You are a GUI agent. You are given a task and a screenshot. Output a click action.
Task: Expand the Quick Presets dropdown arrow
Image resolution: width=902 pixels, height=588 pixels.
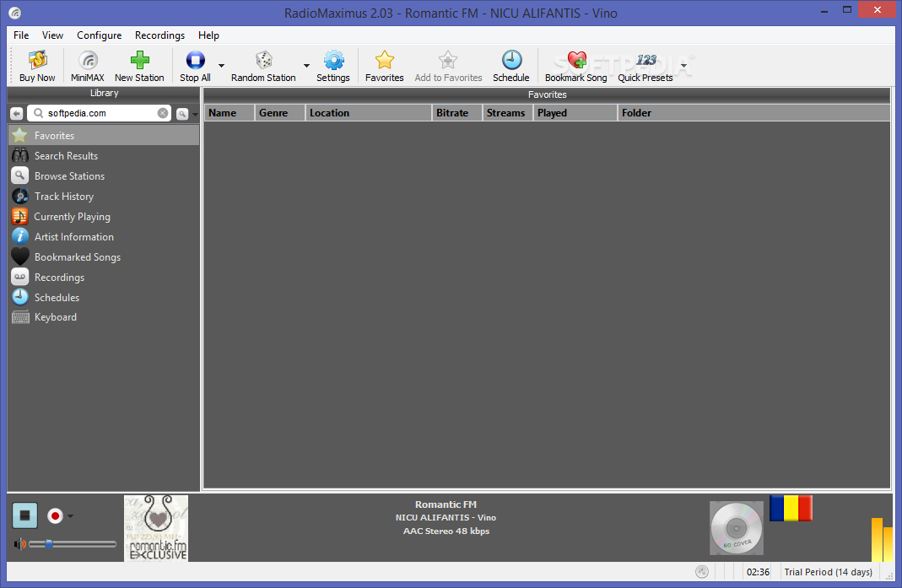[683, 66]
